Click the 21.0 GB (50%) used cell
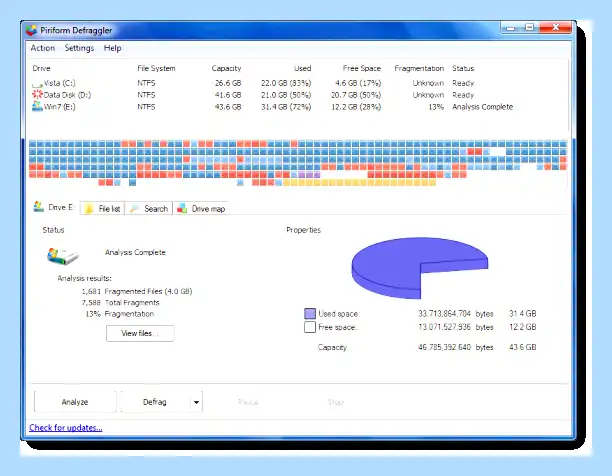Viewport: 612px width, 476px height. tap(286, 95)
